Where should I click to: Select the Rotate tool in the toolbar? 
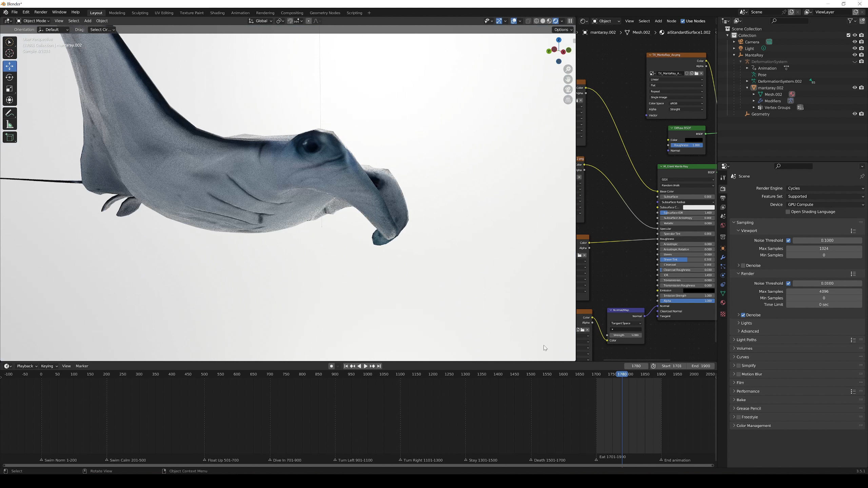9,78
